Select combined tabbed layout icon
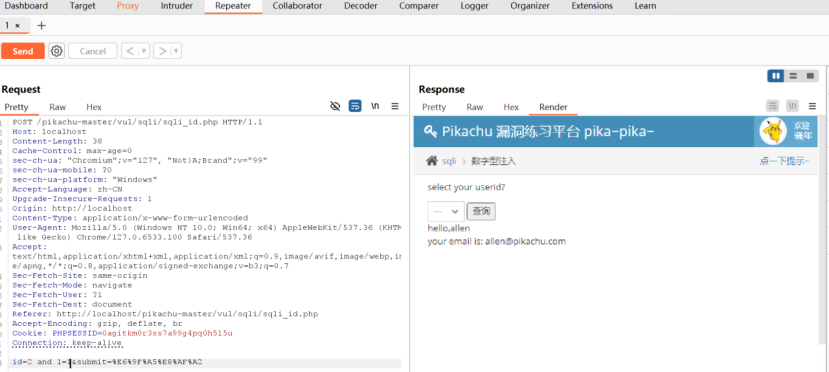 point(810,76)
